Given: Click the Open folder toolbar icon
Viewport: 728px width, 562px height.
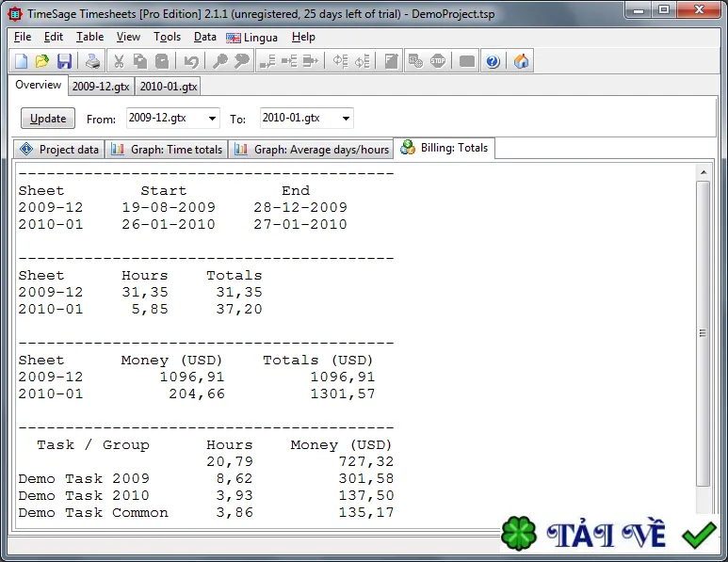Looking at the screenshot, I should [x=42, y=61].
